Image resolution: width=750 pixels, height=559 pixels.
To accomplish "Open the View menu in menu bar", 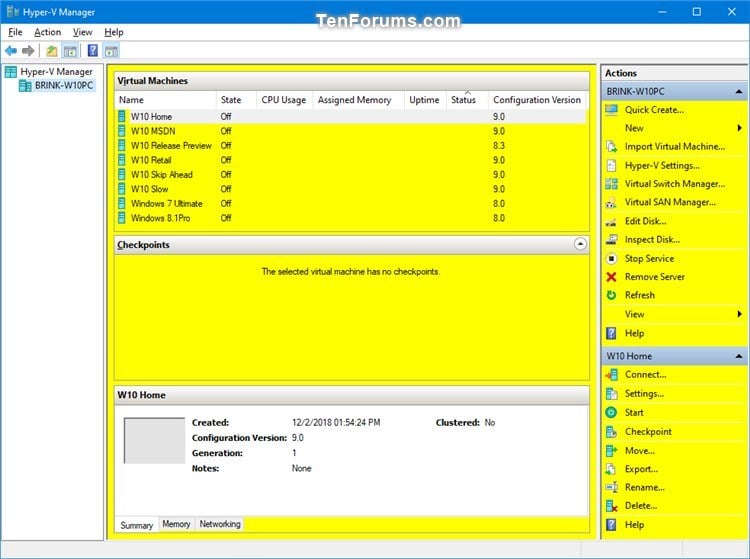I will click(x=82, y=32).
